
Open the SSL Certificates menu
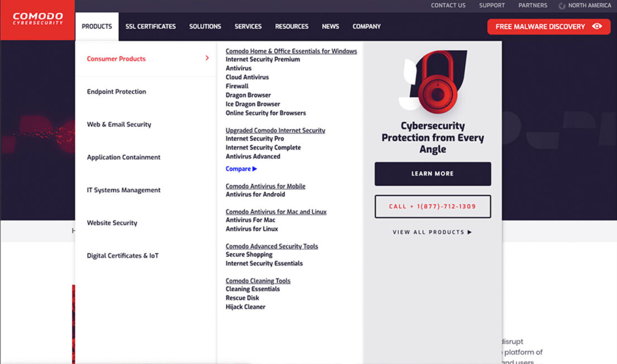click(x=150, y=26)
